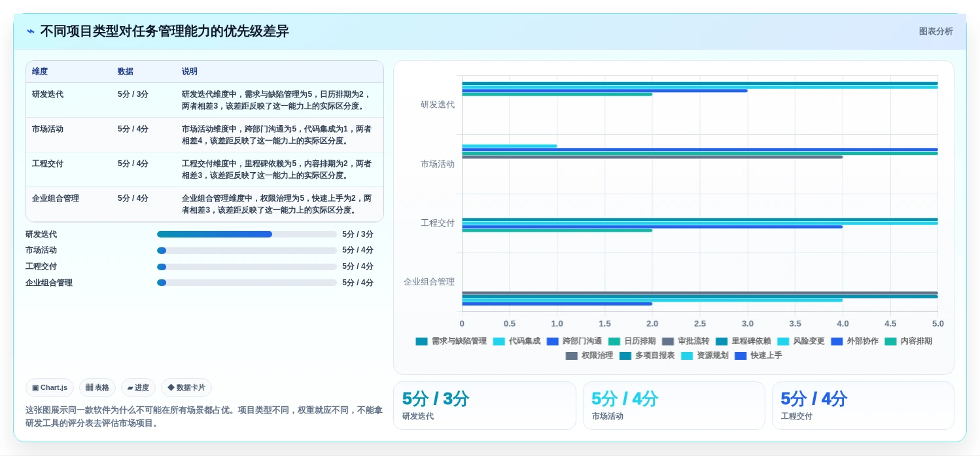Click the 市场活动 y-axis label on the chart
The image size is (980, 456).
point(438,164)
